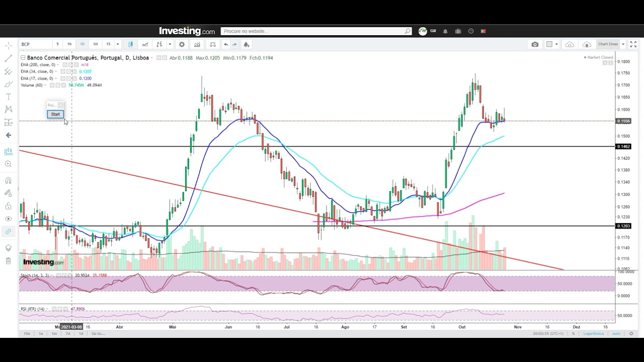The image size is (644, 362).
Task: Redo the last chart action
Action: tap(234, 44)
